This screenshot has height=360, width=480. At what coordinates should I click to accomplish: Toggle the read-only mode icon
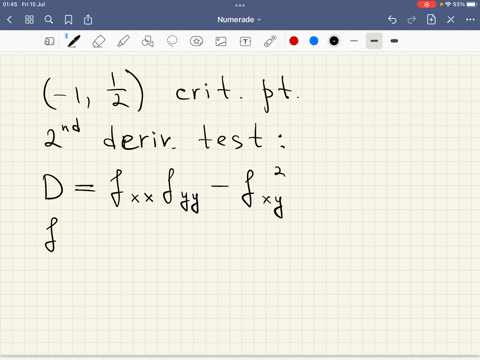(x=49, y=41)
